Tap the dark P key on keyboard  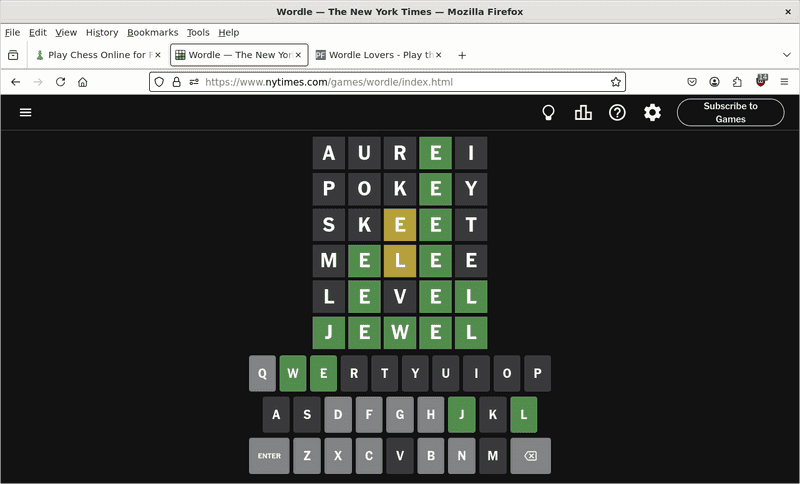point(537,373)
